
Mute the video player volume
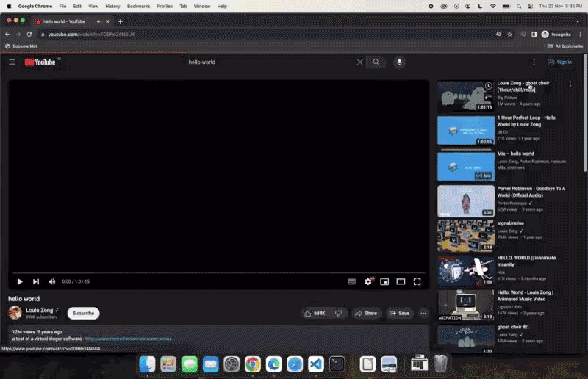pyautogui.click(x=51, y=281)
